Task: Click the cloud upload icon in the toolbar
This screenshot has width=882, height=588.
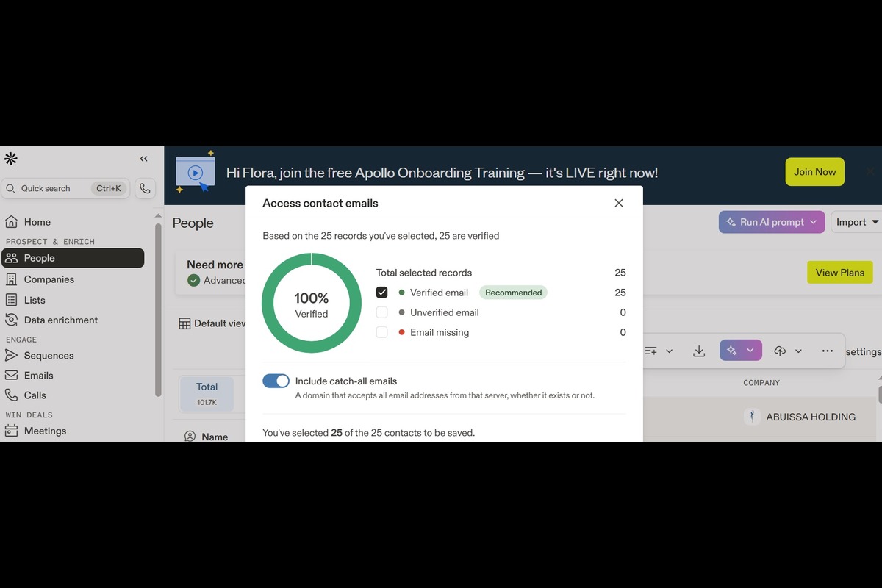Action: point(780,351)
